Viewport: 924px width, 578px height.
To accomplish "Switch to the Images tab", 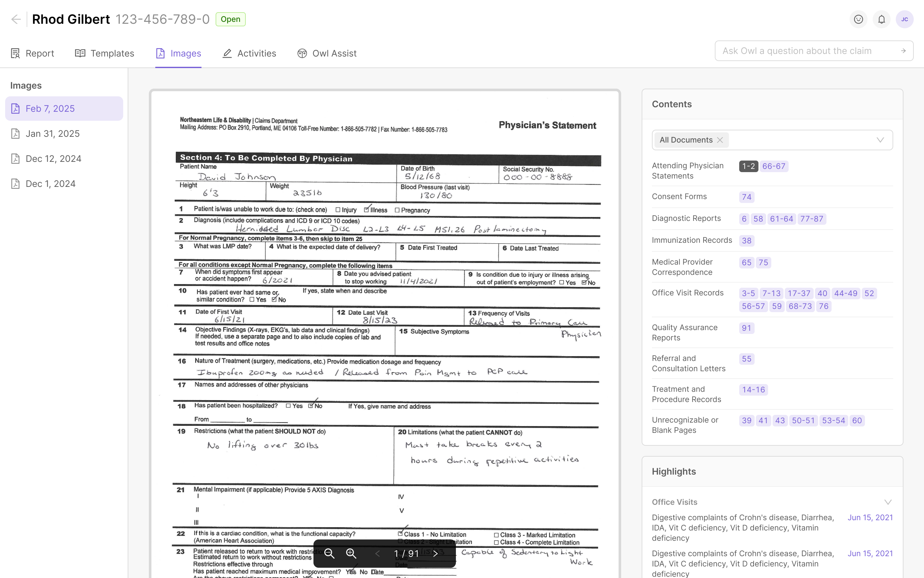I will [x=178, y=54].
